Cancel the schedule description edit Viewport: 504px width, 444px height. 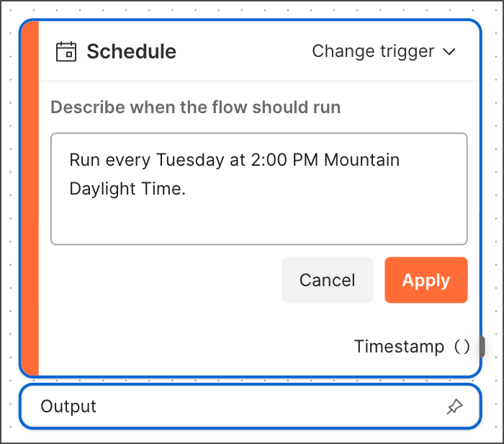click(327, 280)
